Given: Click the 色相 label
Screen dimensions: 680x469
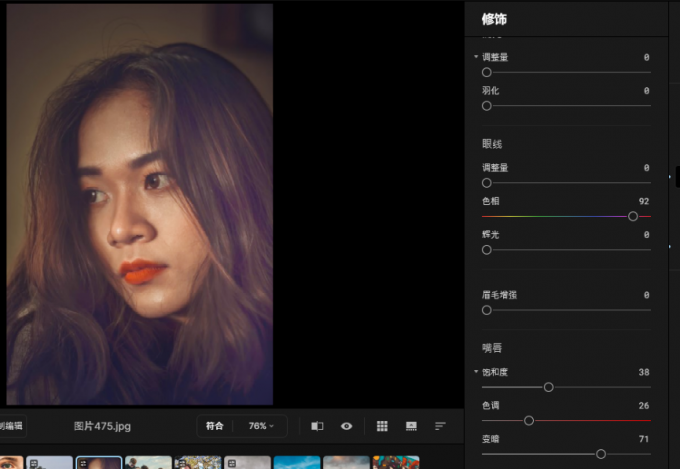Looking at the screenshot, I should pos(490,201).
